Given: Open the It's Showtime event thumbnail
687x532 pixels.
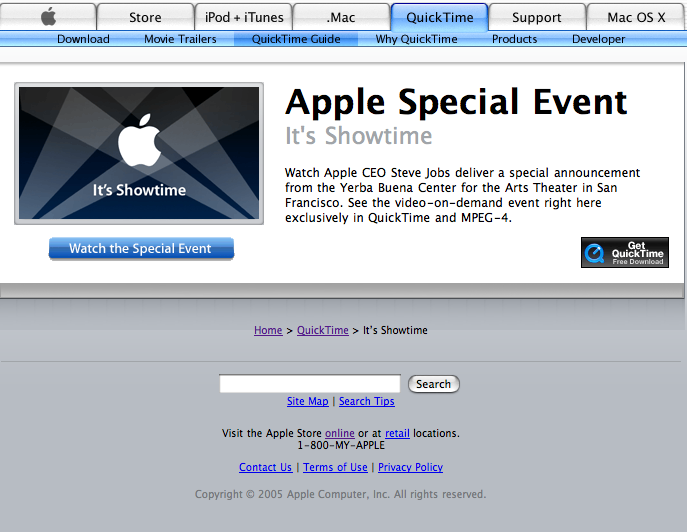Looking at the screenshot, I should (139, 153).
